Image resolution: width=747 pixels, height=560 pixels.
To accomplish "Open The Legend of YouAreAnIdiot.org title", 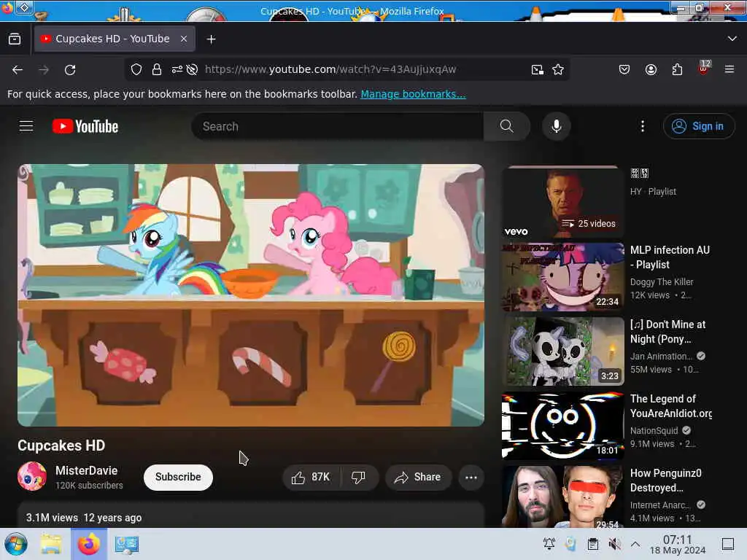I will (671, 405).
